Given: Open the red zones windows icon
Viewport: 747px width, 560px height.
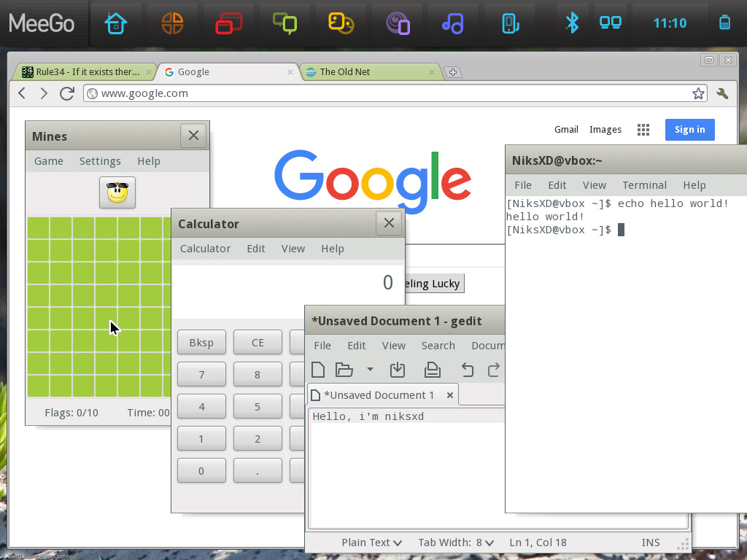Looking at the screenshot, I should click(x=228, y=23).
